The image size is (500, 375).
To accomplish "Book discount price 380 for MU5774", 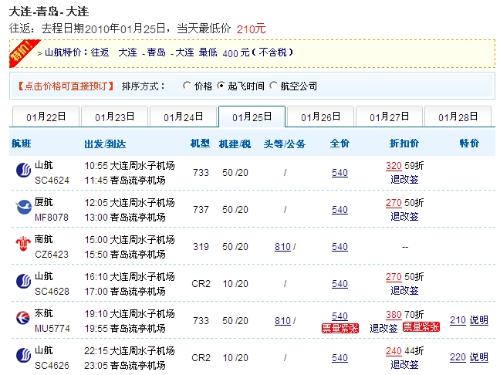I will (x=393, y=314).
